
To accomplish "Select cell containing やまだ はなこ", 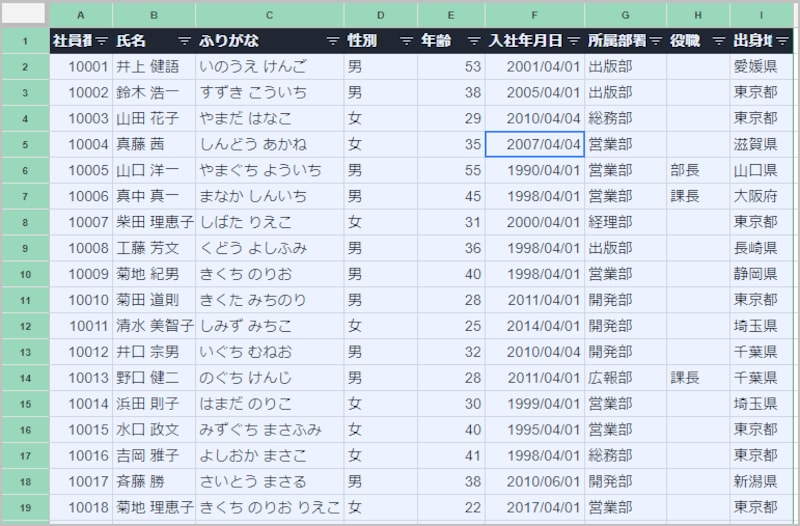I will click(x=269, y=118).
